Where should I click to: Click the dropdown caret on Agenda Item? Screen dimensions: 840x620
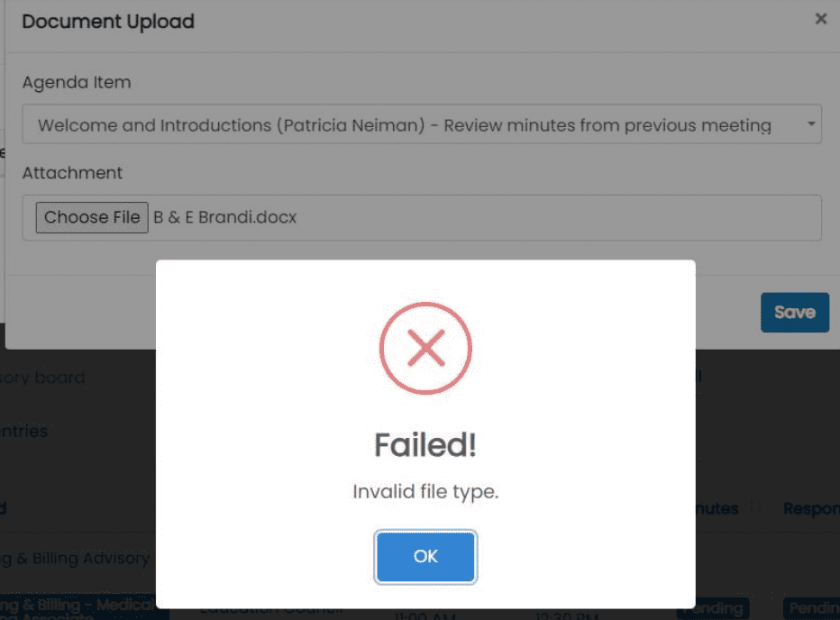(x=809, y=124)
